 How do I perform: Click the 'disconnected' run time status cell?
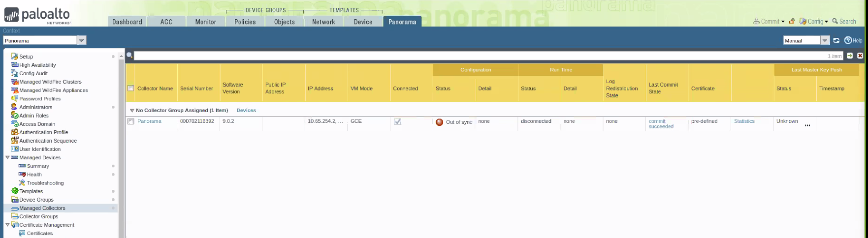[x=536, y=121]
